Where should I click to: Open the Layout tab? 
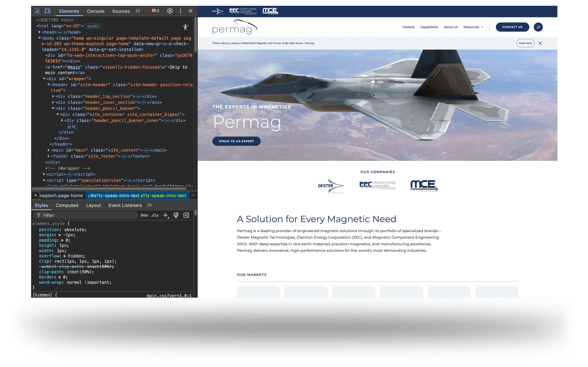tap(93, 205)
